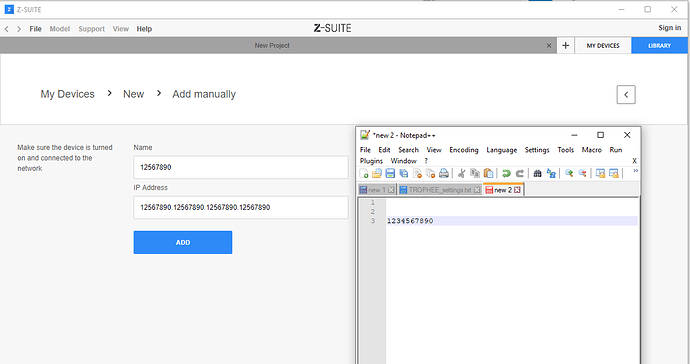Click Synchronize horizontal scrolling icon in Notepad++
This screenshot has height=364, width=690.
[x=614, y=173]
